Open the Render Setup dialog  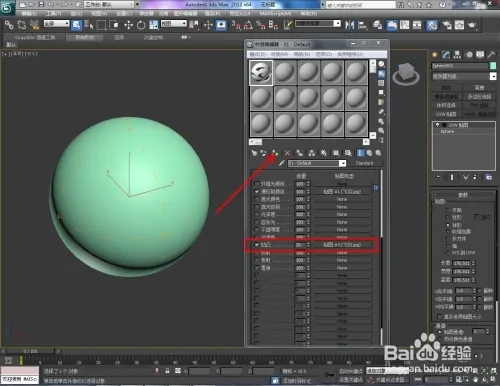tap(447, 25)
